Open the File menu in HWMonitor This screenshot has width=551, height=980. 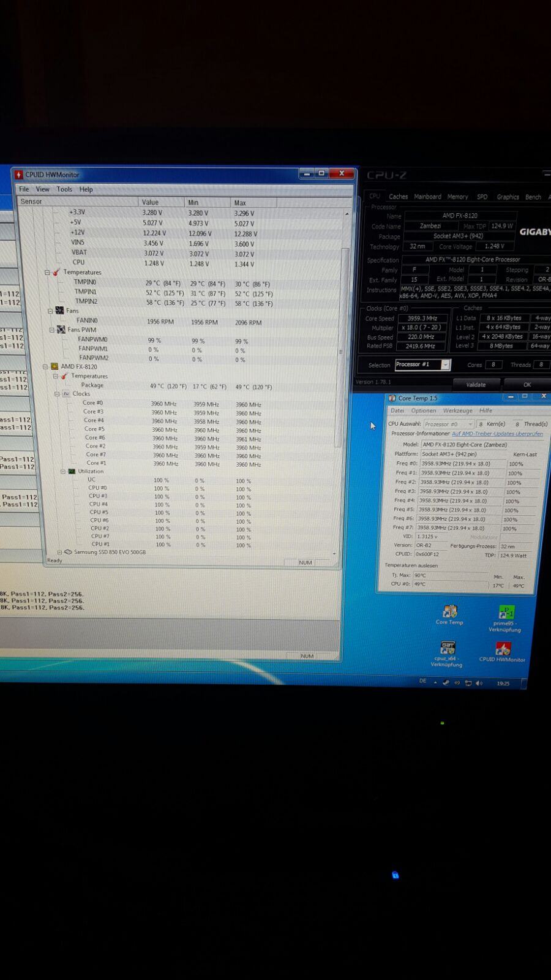click(x=24, y=189)
